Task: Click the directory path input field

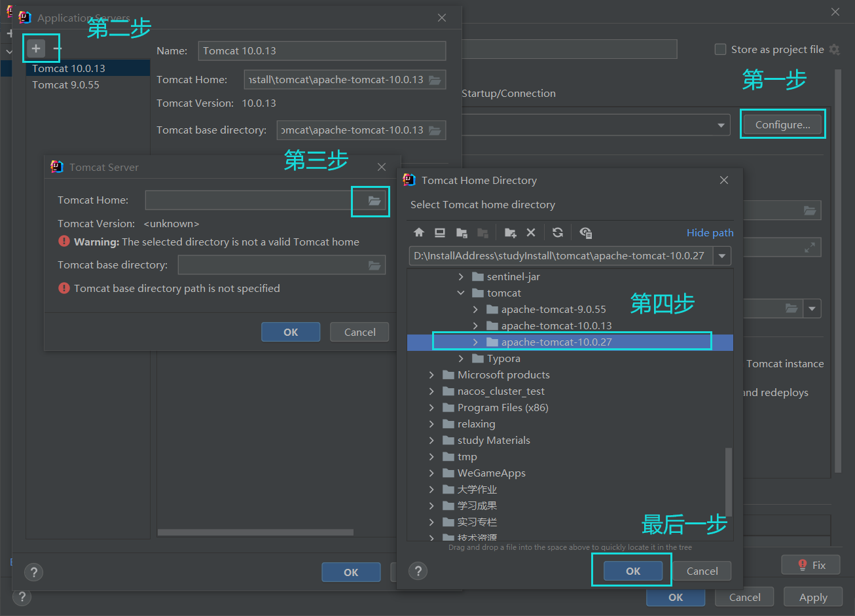Action: pyautogui.click(x=562, y=256)
